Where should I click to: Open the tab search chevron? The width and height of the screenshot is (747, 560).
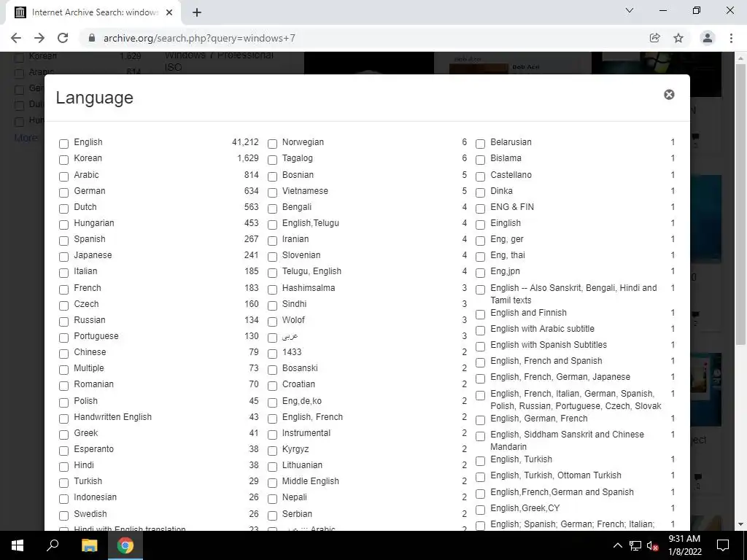pyautogui.click(x=630, y=10)
